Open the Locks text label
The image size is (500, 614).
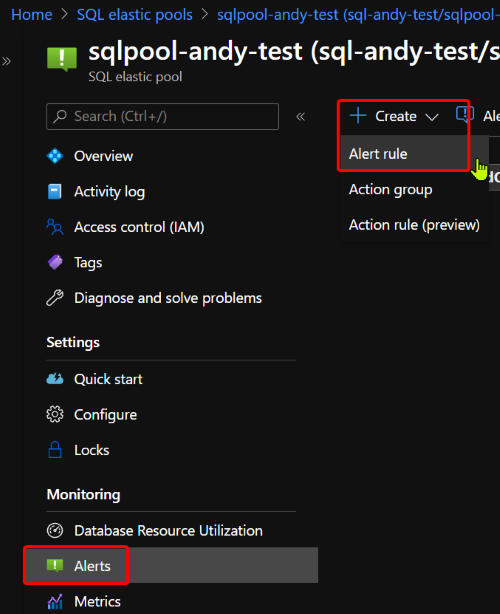click(92, 450)
